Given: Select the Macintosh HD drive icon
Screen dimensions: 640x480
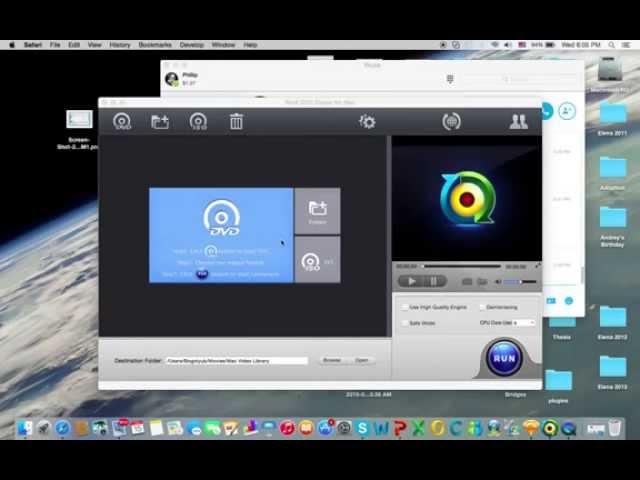Looking at the screenshot, I should pyautogui.click(x=610, y=69).
